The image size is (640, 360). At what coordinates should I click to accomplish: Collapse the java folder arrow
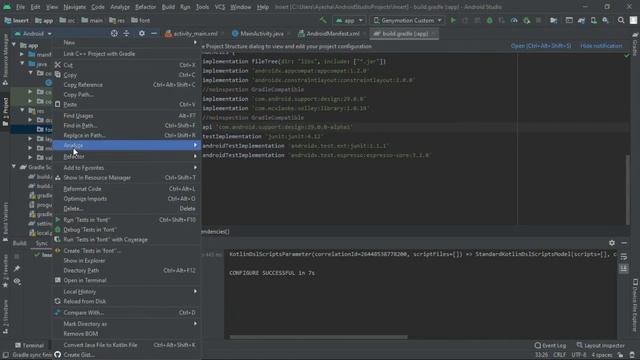pos(22,64)
